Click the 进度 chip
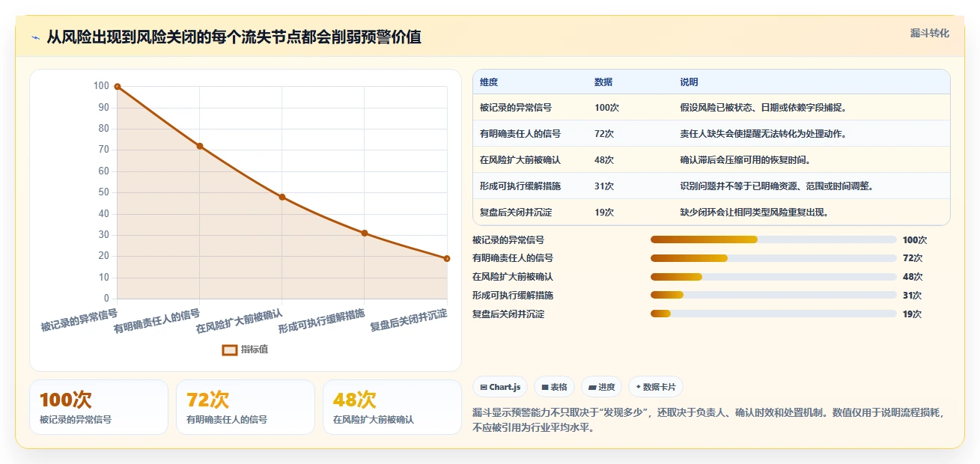The width and height of the screenshot is (980, 464). (x=601, y=387)
